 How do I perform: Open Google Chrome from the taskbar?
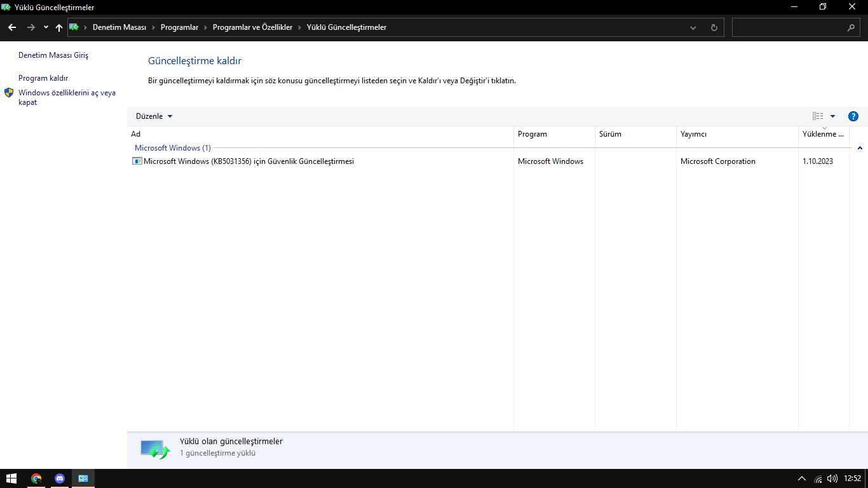tap(36, 478)
